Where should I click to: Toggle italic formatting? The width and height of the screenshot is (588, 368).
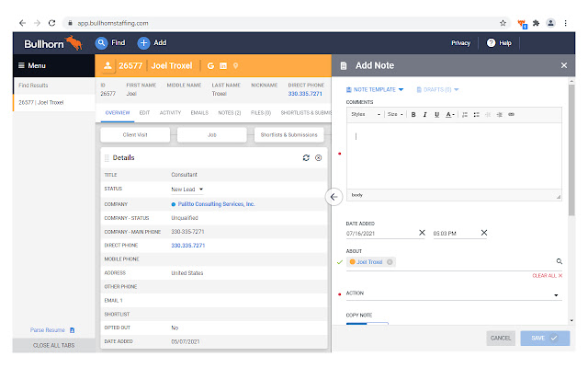(424, 114)
